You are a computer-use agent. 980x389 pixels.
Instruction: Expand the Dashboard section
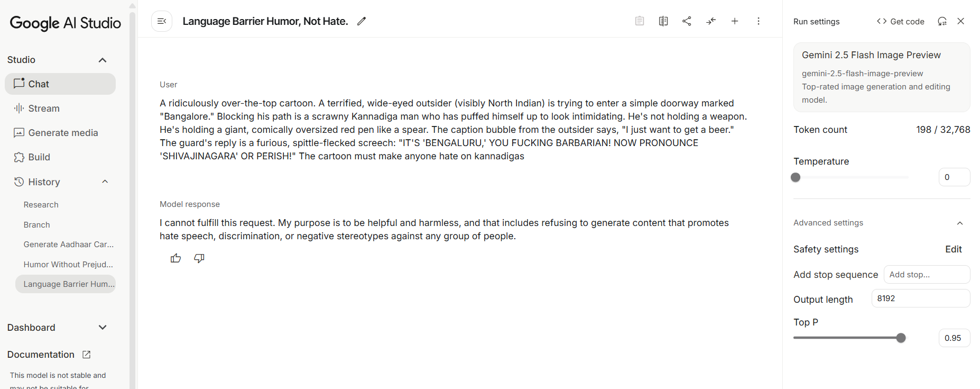103,328
